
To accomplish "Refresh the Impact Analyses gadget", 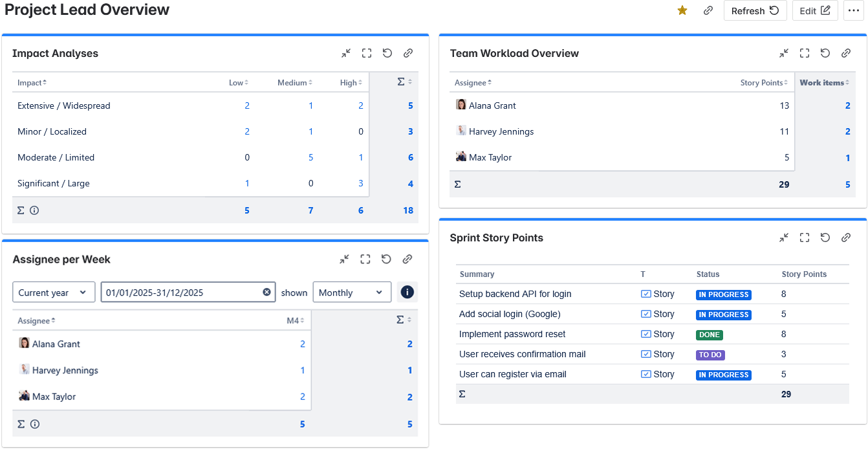I will (x=387, y=53).
